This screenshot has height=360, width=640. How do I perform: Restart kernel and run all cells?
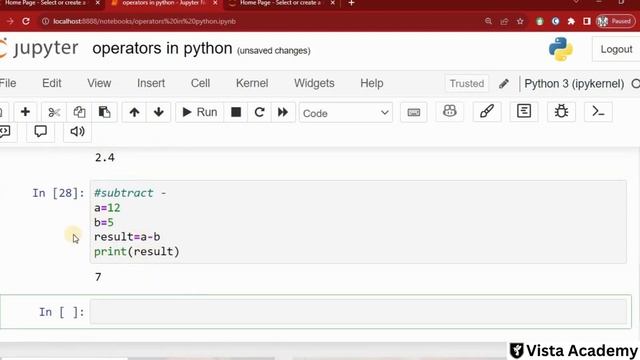click(x=282, y=112)
